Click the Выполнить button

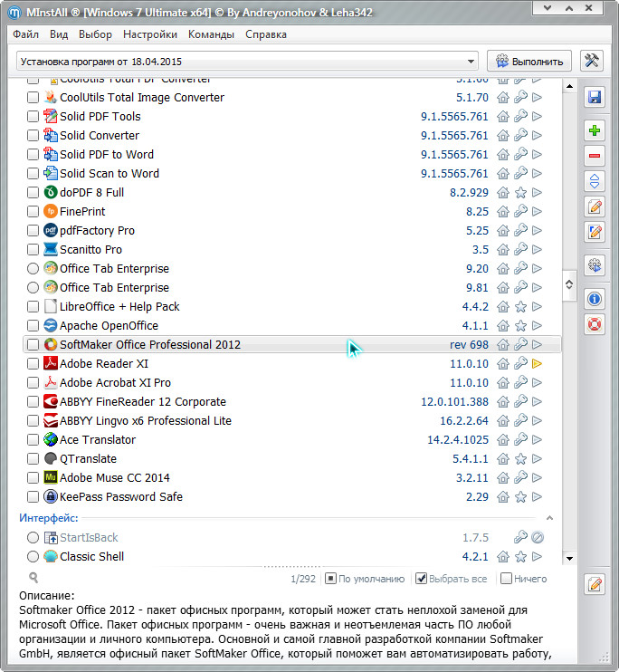click(529, 62)
